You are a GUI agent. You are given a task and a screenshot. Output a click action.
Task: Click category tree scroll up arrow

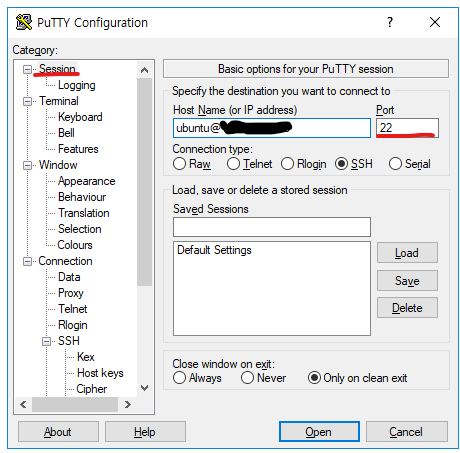(x=144, y=70)
